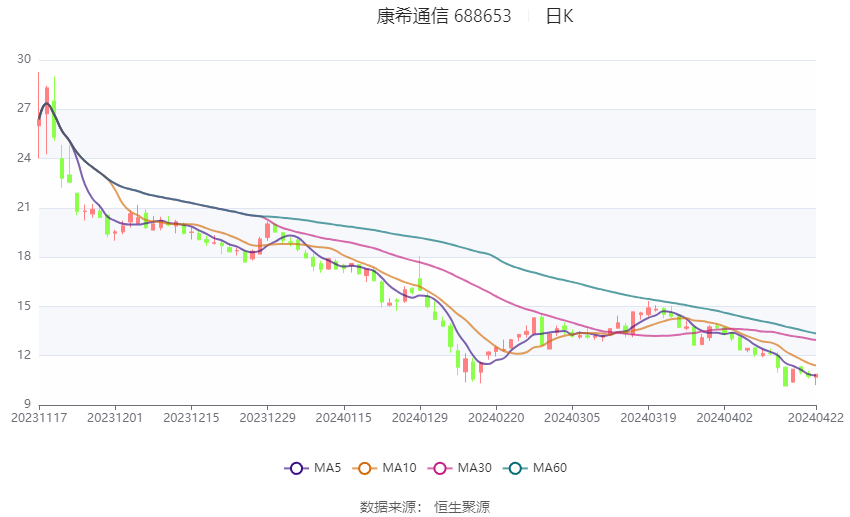
Task: Click y-axis value 9
Action: [x=27, y=404]
